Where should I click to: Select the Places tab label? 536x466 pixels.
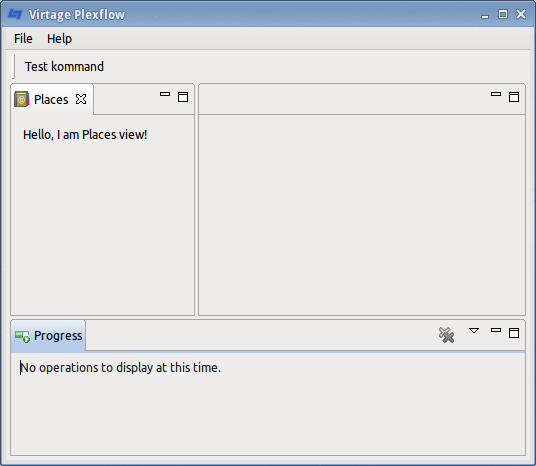51,99
